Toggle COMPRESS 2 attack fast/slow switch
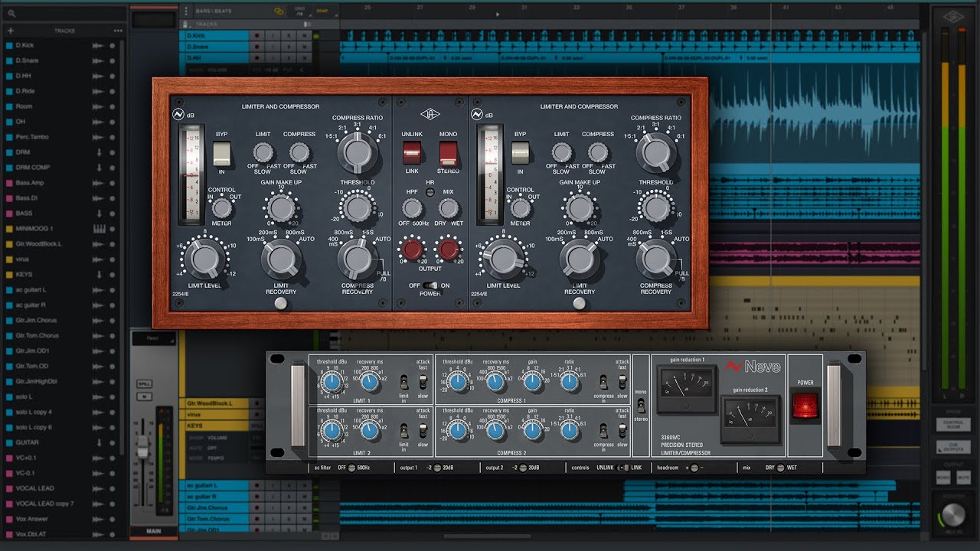Screen dimensions: 980x551 pos(622,431)
